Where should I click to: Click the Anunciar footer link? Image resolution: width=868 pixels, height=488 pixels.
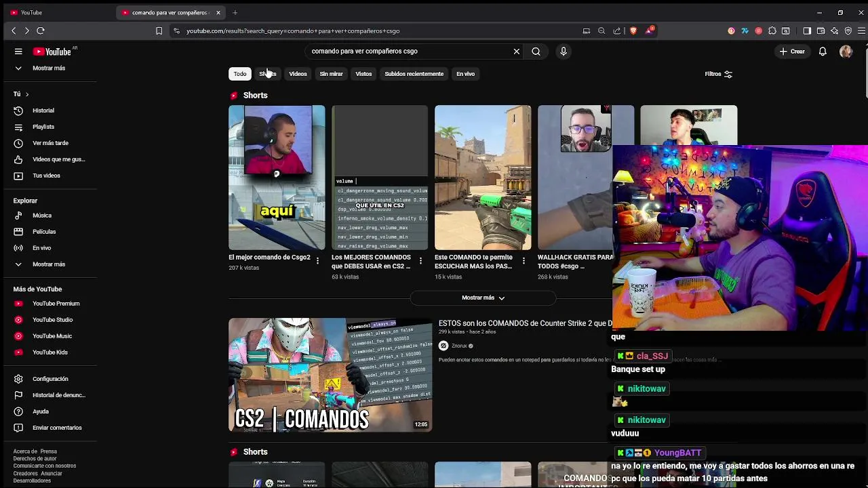click(51, 473)
